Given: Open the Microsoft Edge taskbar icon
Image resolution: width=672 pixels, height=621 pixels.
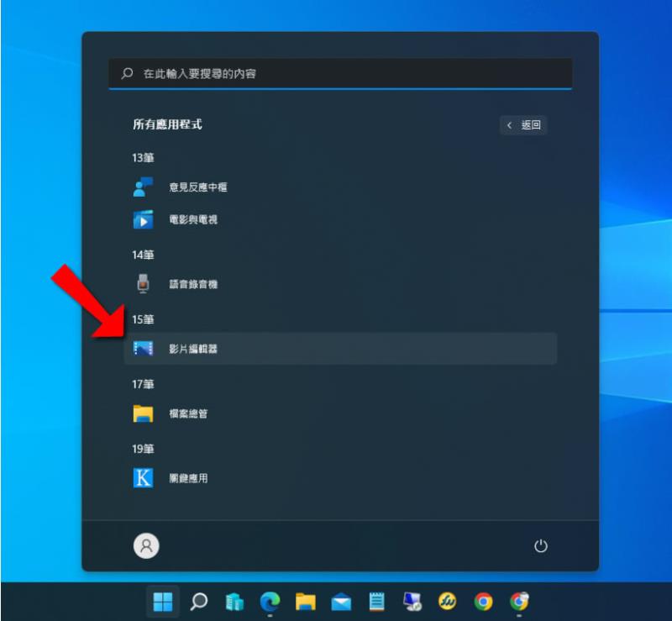Looking at the screenshot, I should click(x=270, y=602).
